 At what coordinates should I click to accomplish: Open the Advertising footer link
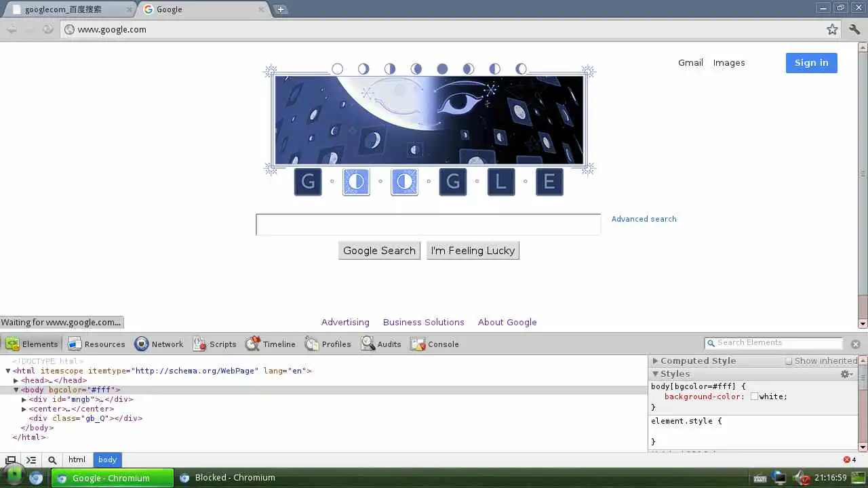(x=345, y=323)
